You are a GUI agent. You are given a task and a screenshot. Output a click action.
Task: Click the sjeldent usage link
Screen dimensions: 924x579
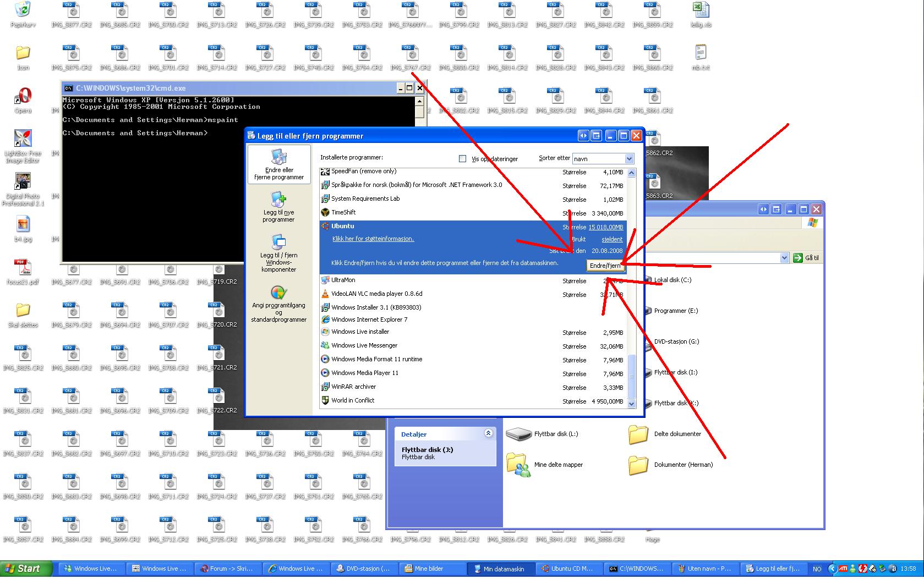point(612,239)
